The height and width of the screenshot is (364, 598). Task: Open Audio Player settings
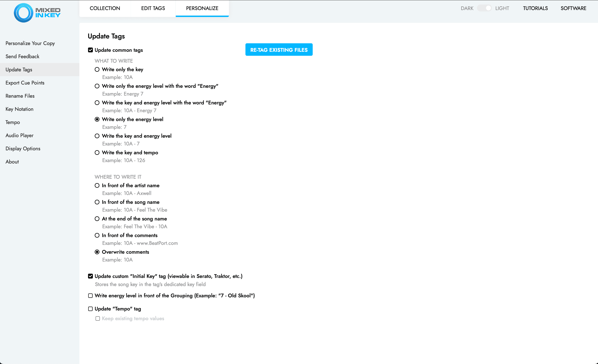[40, 135]
